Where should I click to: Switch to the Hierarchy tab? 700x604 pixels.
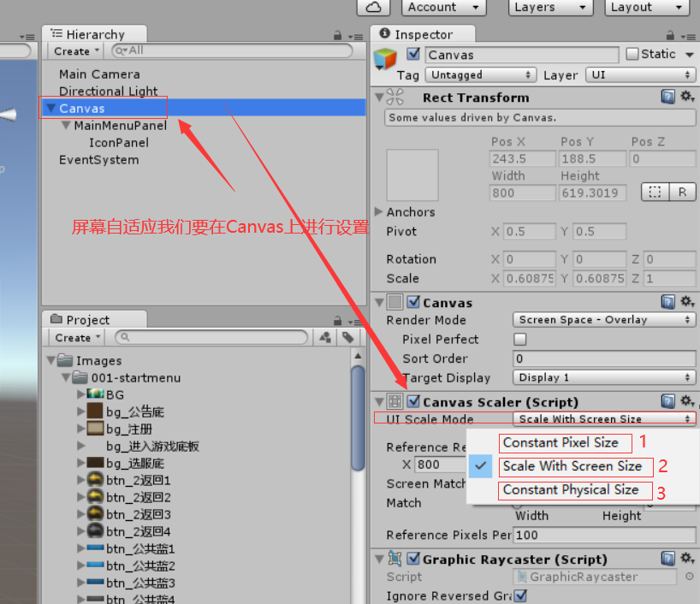[x=94, y=34]
